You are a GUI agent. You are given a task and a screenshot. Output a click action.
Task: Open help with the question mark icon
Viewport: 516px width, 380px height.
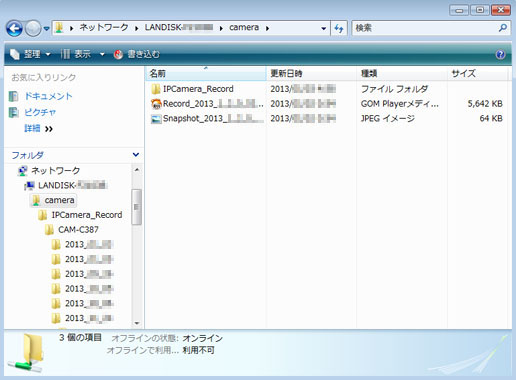[x=500, y=54]
